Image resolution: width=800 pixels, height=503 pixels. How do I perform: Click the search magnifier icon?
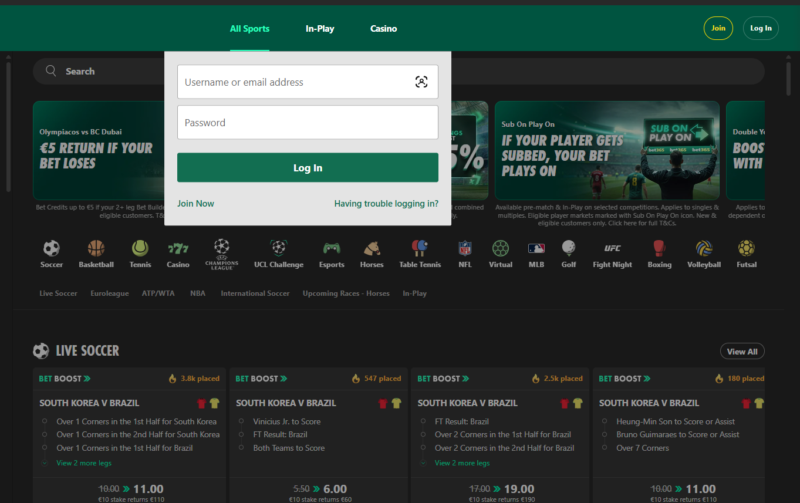51,71
